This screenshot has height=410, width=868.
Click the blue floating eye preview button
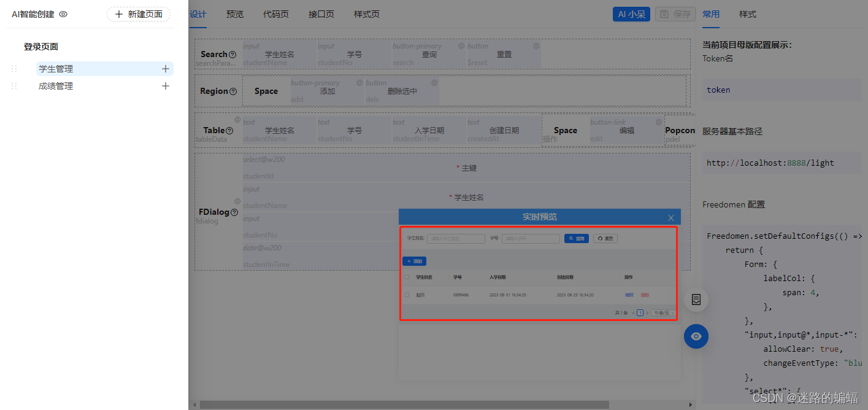coord(696,336)
